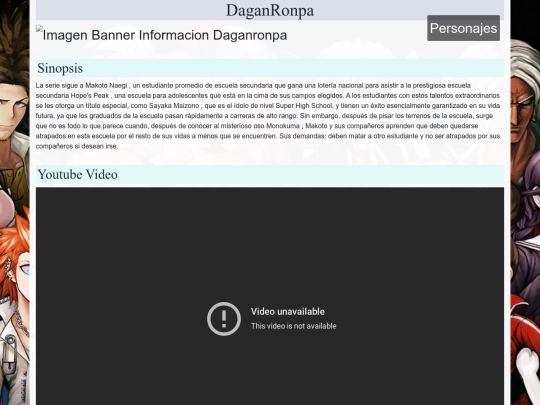
Task: Click the "This video is not available" text
Action: click(x=293, y=326)
